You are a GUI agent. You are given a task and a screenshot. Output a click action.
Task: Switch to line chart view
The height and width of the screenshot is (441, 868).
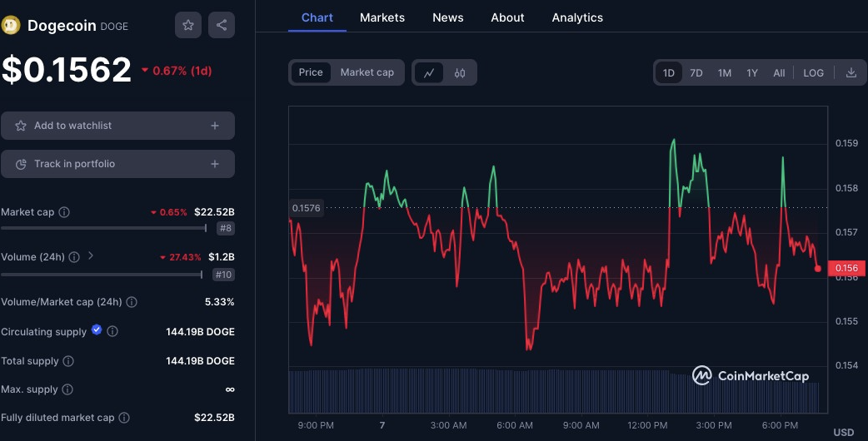(429, 72)
